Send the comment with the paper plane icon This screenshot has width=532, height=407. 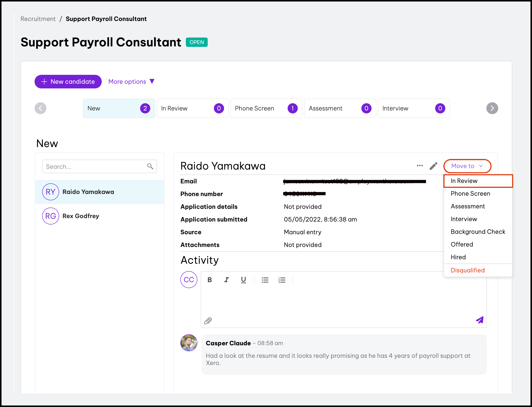tap(479, 320)
